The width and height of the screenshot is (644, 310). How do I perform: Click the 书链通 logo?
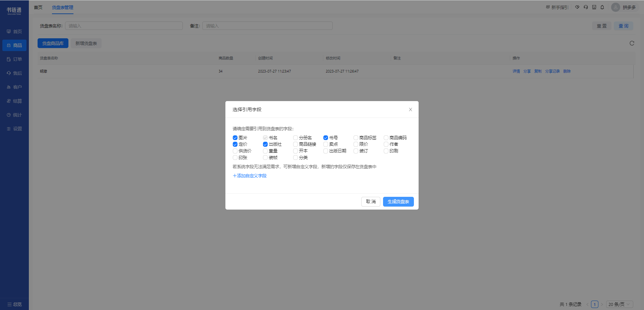click(14, 11)
